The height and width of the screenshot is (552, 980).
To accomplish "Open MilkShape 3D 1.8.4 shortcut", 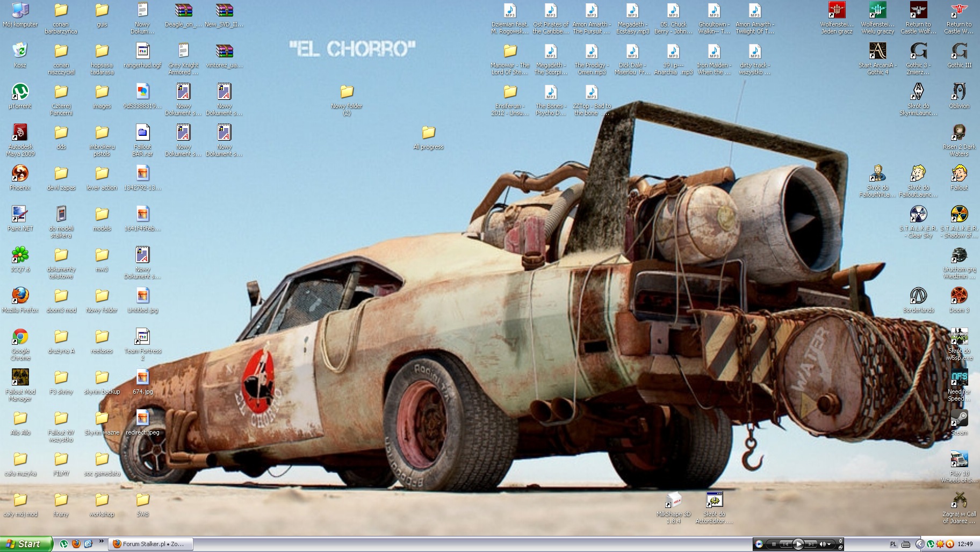I will [673, 507].
